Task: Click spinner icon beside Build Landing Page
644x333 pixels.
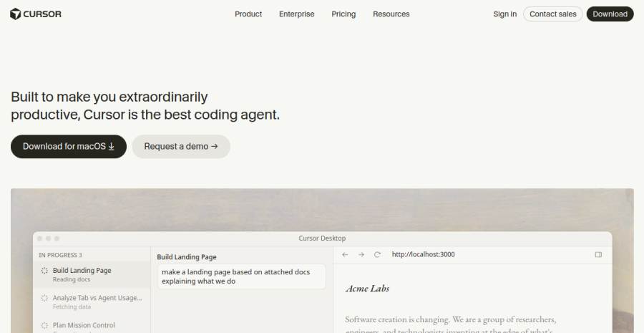Action: click(44, 271)
